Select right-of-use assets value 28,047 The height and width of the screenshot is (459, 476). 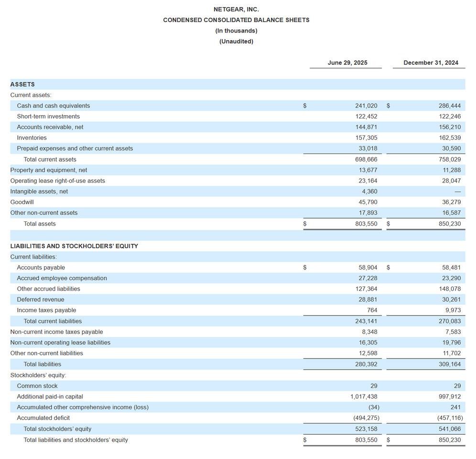click(x=452, y=181)
